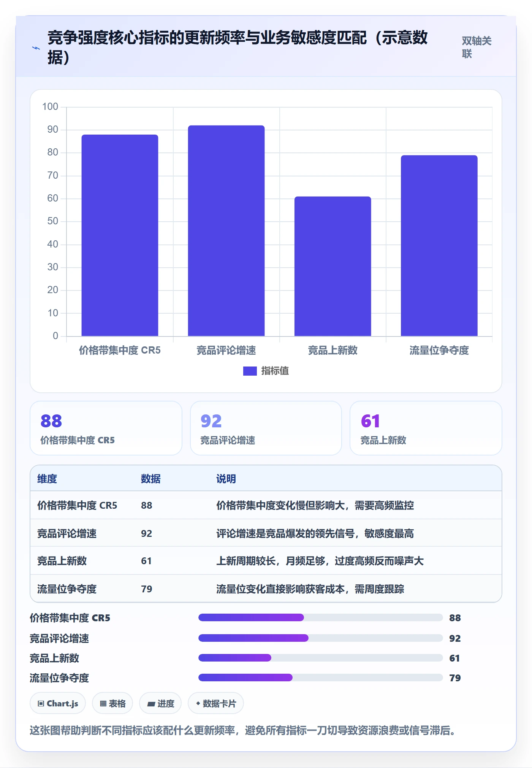This screenshot has width=532, height=768.
Task: Toggle the 指标值 legend color box
Action: (250, 371)
